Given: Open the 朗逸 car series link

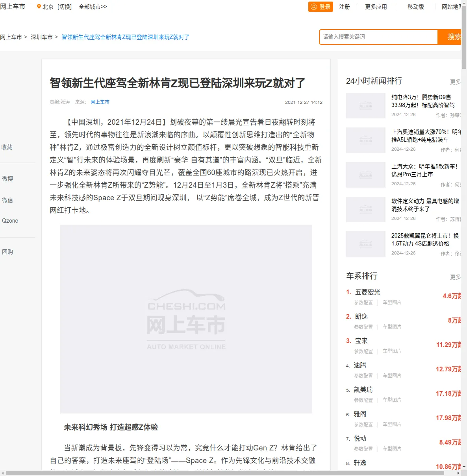Looking at the screenshot, I should pos(361,316).
